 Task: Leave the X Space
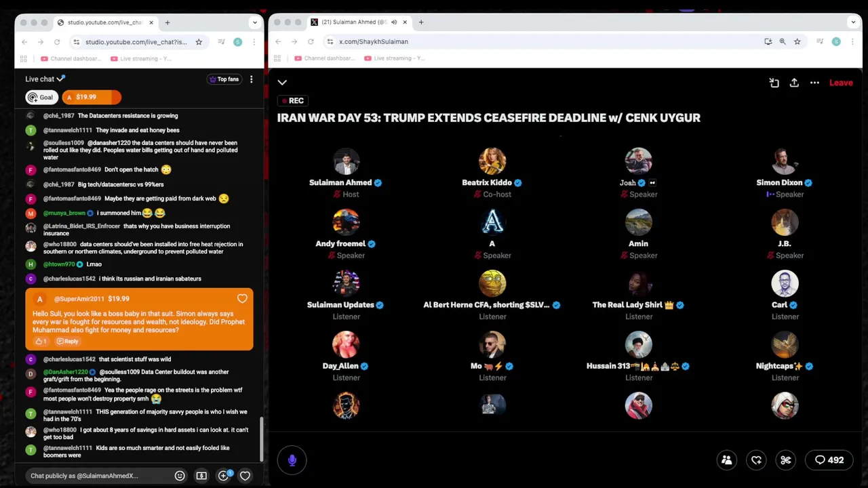[x=841, y=83]
